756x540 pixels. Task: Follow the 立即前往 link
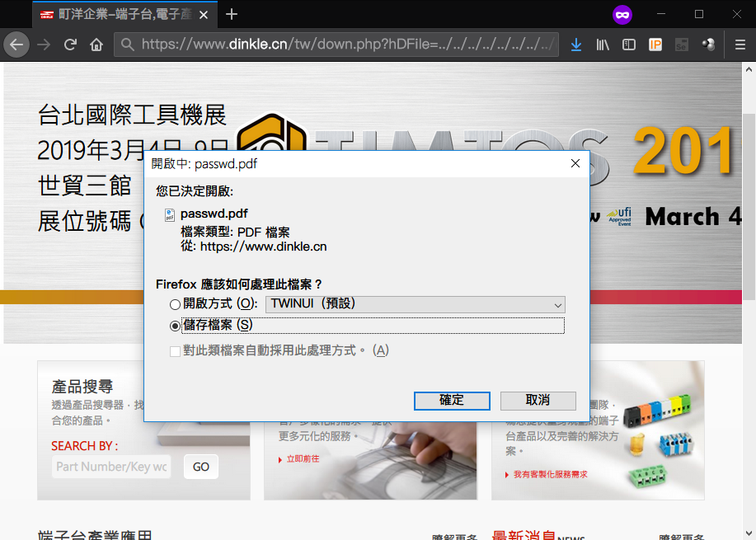coord(303,459)
